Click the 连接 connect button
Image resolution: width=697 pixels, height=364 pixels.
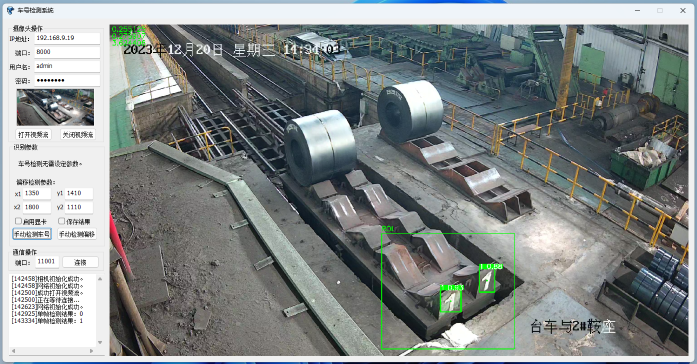[80, 262]
